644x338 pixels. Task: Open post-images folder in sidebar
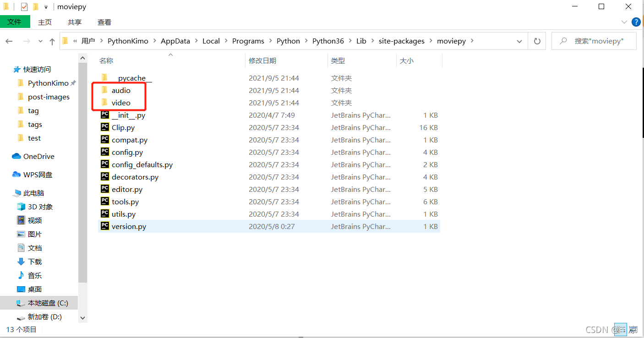[x=49, y=97]
